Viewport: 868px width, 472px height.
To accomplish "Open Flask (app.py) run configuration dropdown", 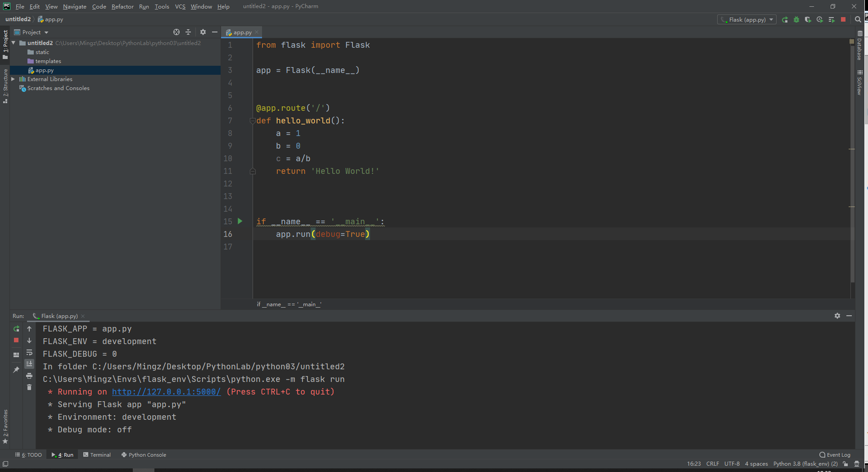I will [747, 20].
